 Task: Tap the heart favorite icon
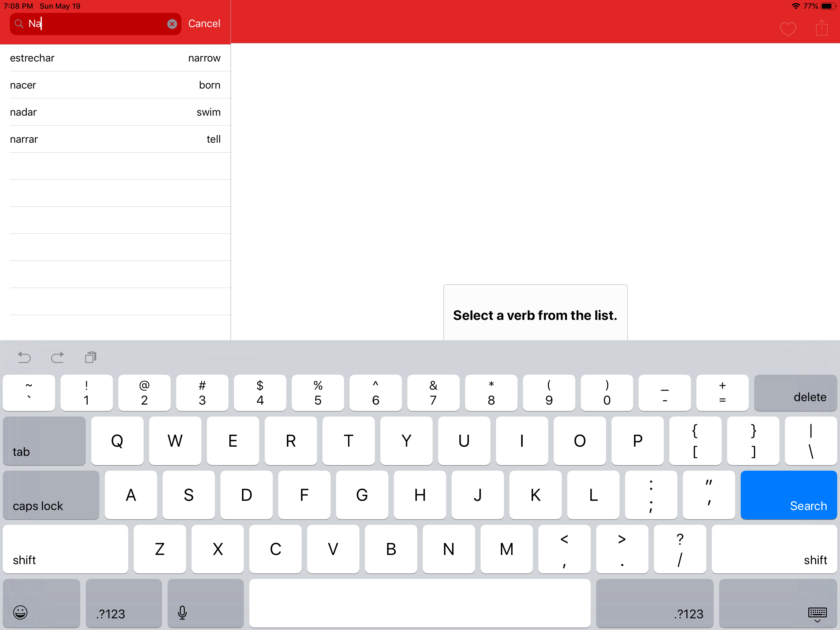(788, 29)
